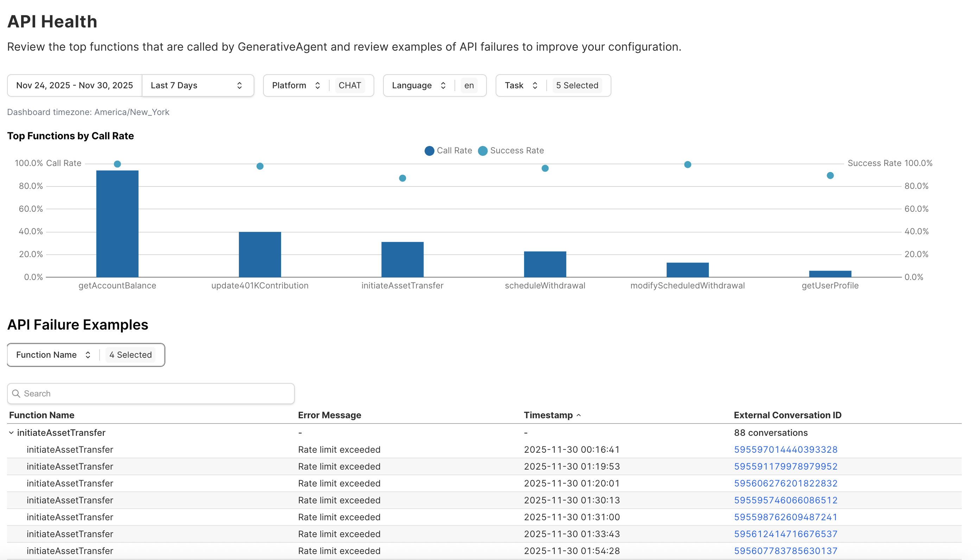Click the scheduleWithdrawal success rate dot
The width and height of the screenshot is (980, 560).
545,168
